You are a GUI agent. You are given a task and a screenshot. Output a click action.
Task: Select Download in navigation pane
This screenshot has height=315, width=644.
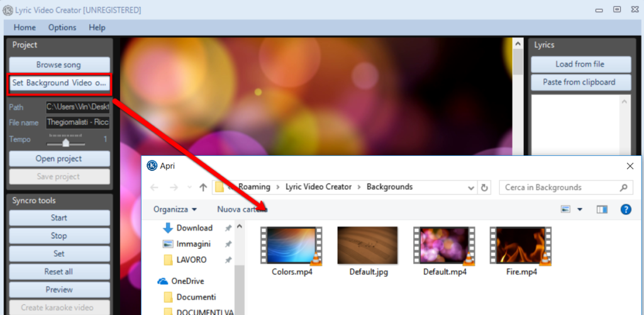(x=194, y=228)
